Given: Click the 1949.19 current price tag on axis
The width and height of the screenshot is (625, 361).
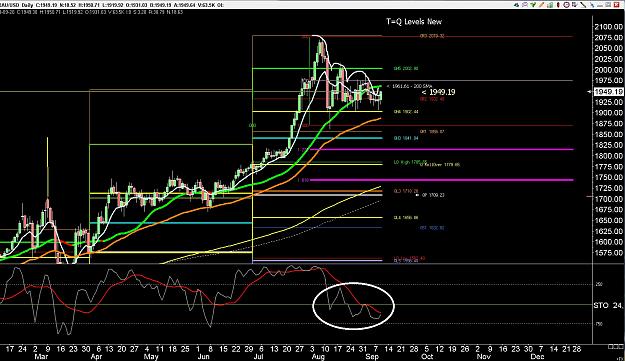Looking at the screenshot, I should click(x=608, y=92).
